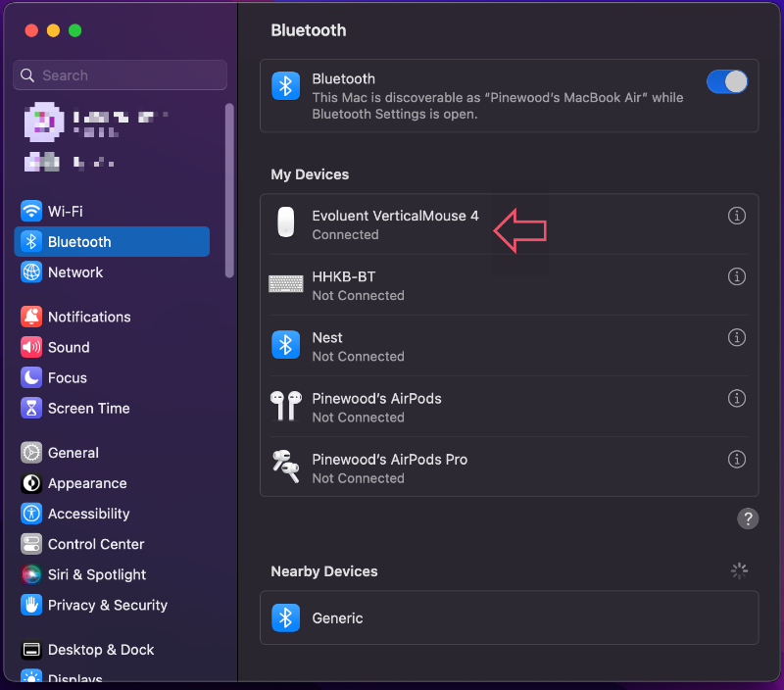The height and width of the screenshot is (690, 784).
Task: Toggle the Bluetooth switch off
Action: click(x=726, y=81)
